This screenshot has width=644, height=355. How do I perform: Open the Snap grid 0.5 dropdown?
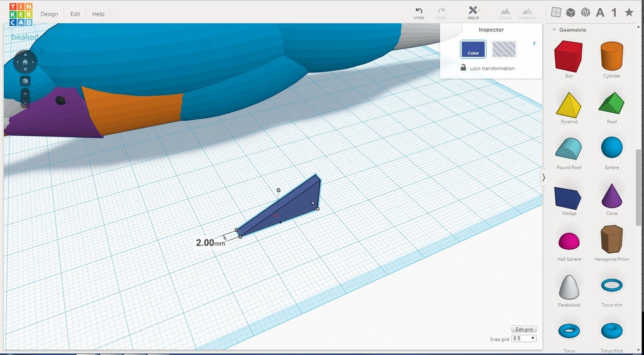point(524,339)
